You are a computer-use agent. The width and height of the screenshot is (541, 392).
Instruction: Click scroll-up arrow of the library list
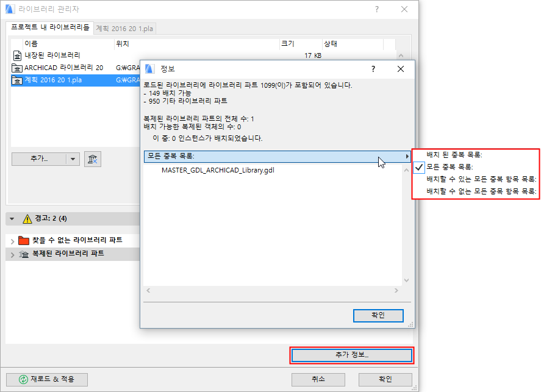click(x=401, y=55)
